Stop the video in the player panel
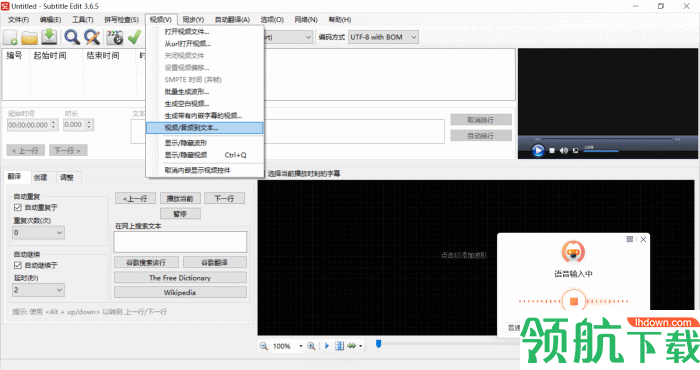700x370 pixels. coord(552,151)
